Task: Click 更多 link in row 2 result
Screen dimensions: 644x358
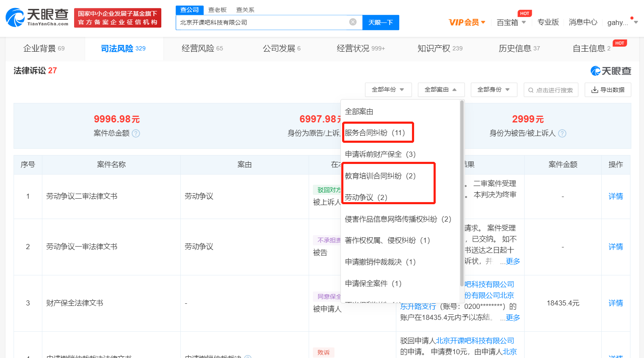Action: click(513, 261)
